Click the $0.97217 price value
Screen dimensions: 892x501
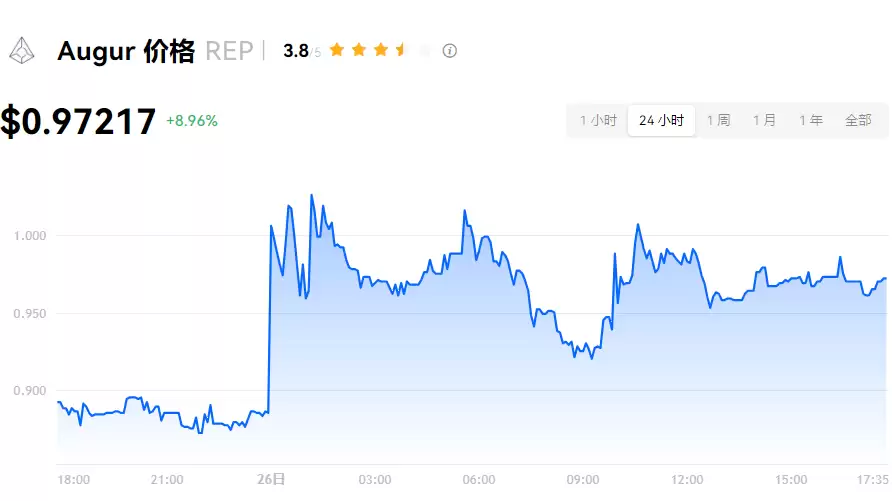[x=78, y=121]
